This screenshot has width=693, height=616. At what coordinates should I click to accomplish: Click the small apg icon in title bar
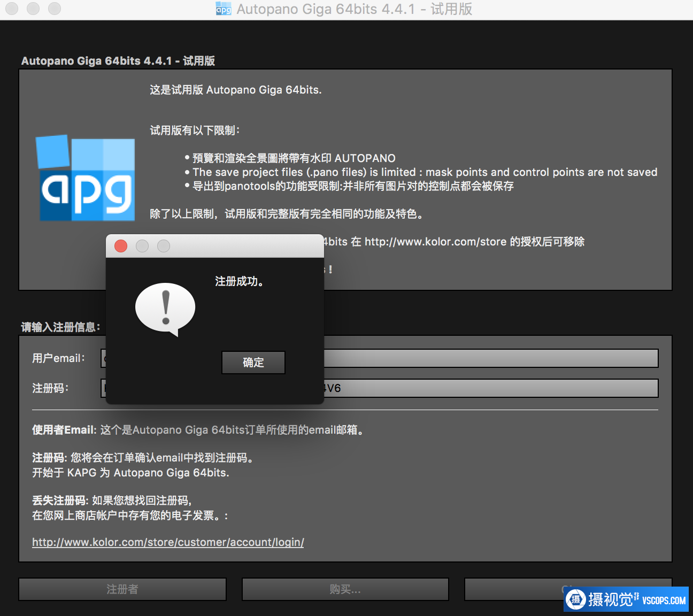(x=223, y=9)
